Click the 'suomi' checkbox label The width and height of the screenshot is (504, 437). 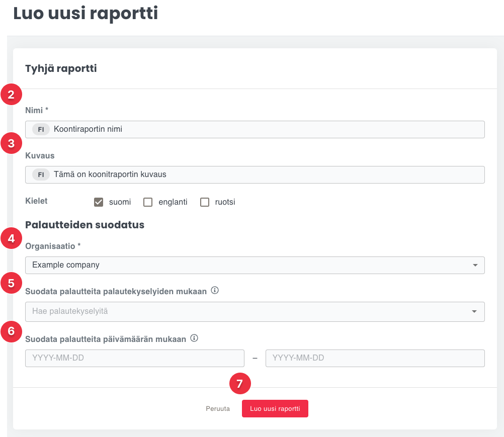point(120,202)
